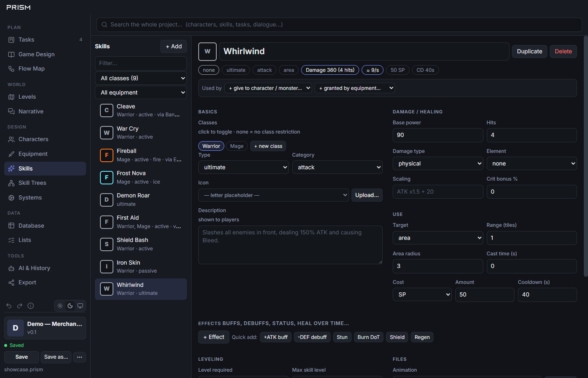Open Narrative section icon
Viewport: 588px width, 378px height.
[x=11, y=111]
